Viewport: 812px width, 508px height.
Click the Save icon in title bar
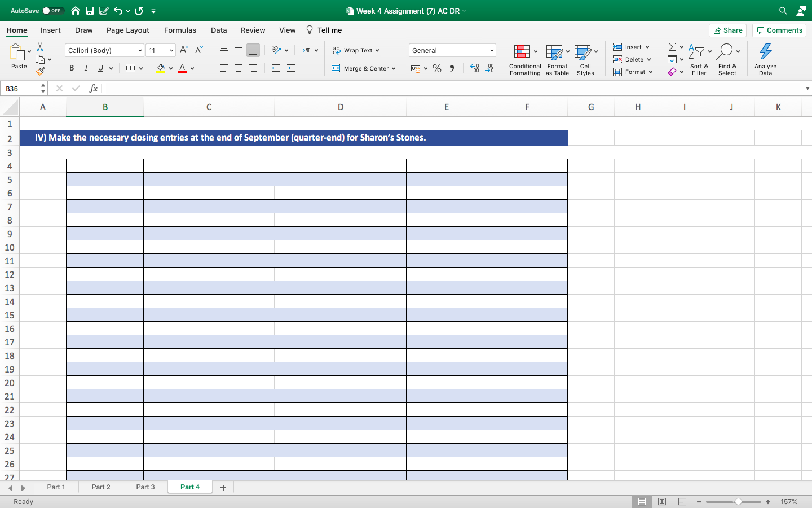(90, 11)
